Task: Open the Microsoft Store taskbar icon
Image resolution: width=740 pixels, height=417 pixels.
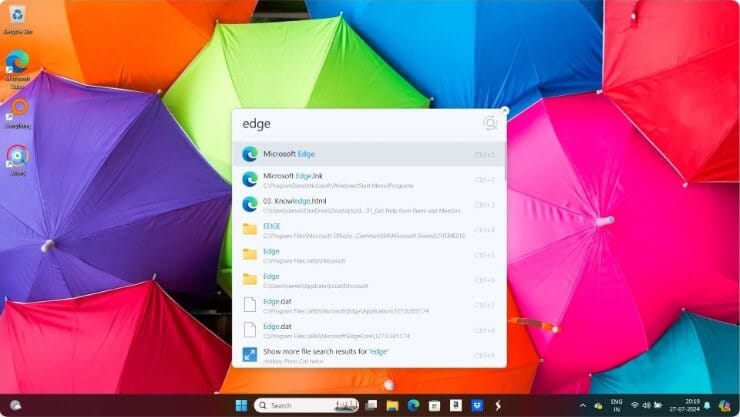Action: click(x=434, y=405)
